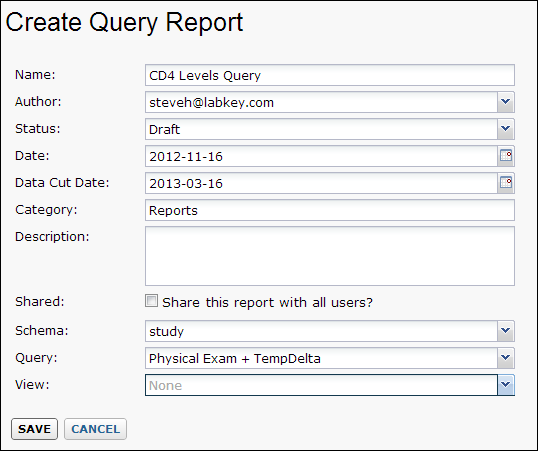Save the query report
The height and width of the screenshot is (451, 538).
tap(34, 429)
